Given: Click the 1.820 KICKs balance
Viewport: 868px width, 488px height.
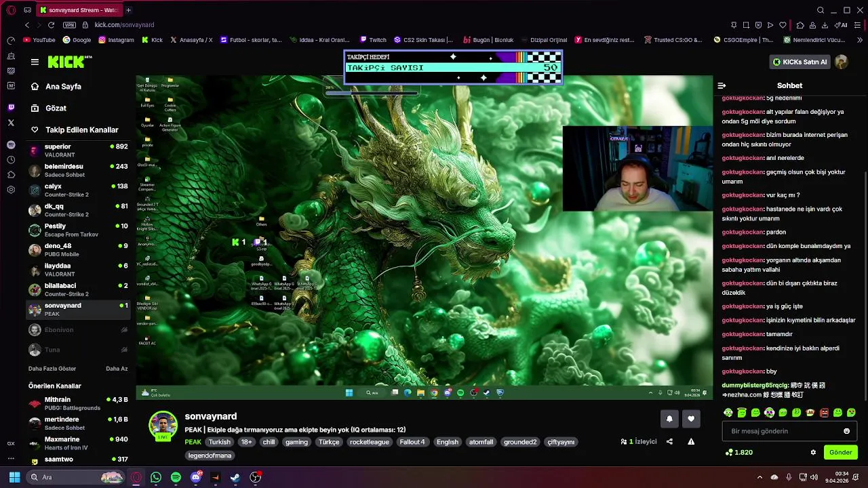Looking at the screenshot, I should [x=739, y=452].
